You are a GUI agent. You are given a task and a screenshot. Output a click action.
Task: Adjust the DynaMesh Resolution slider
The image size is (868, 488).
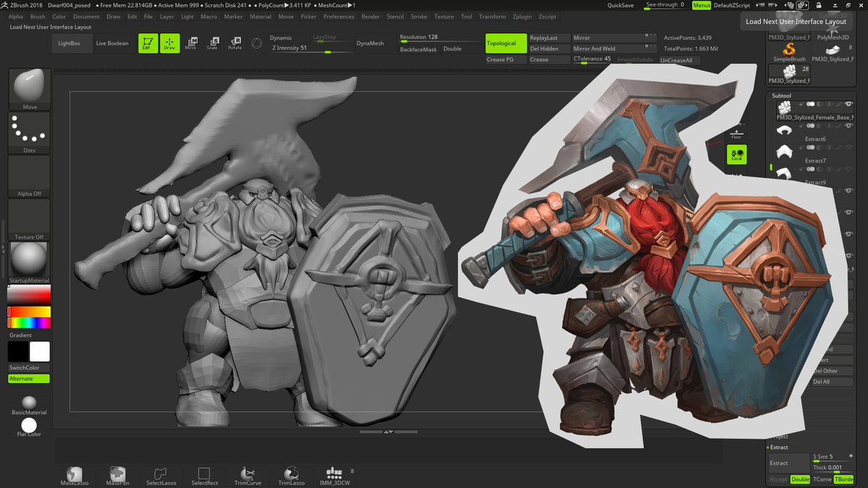tap(441, 38)
